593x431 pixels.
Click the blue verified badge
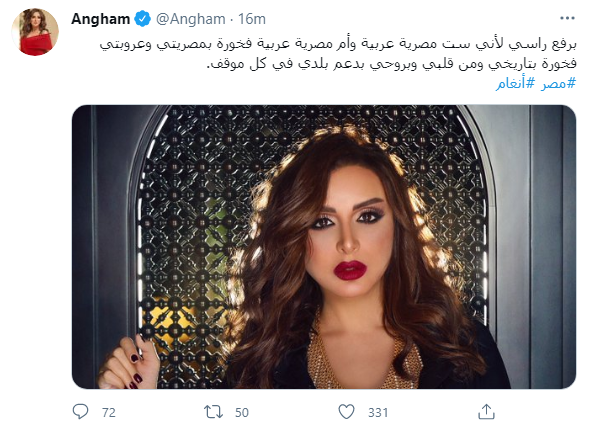coord(143,19)
